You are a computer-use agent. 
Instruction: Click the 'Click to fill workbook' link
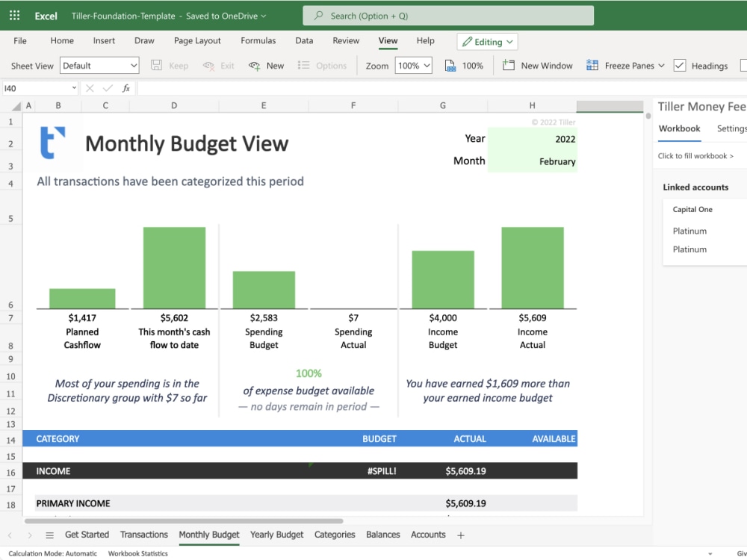(695, 156)
